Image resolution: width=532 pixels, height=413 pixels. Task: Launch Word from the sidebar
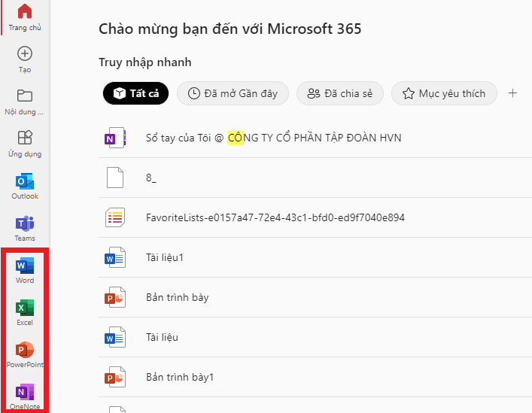click(x=25, y=266)
